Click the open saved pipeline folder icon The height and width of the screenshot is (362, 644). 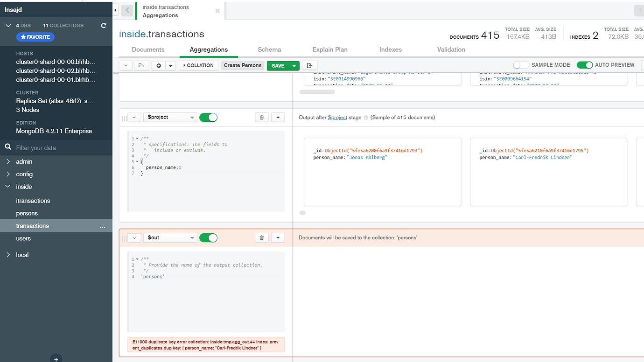[141, 66]
